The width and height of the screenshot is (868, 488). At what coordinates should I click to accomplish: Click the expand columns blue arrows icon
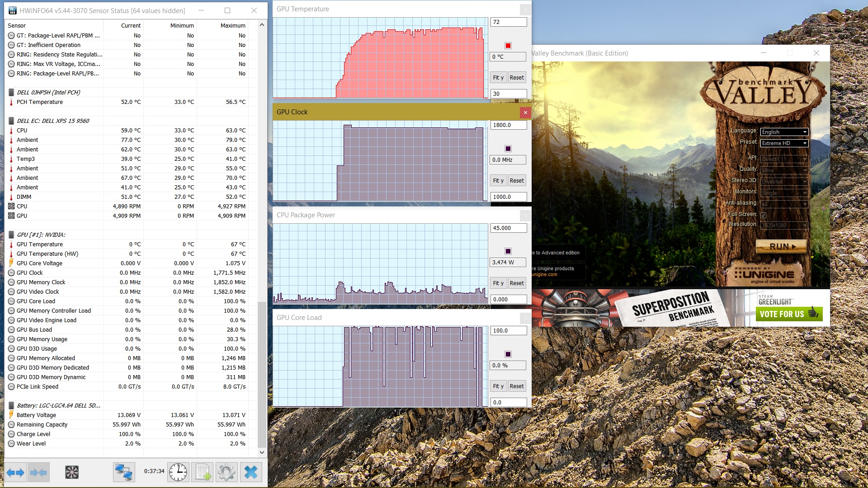pos(15,473)
